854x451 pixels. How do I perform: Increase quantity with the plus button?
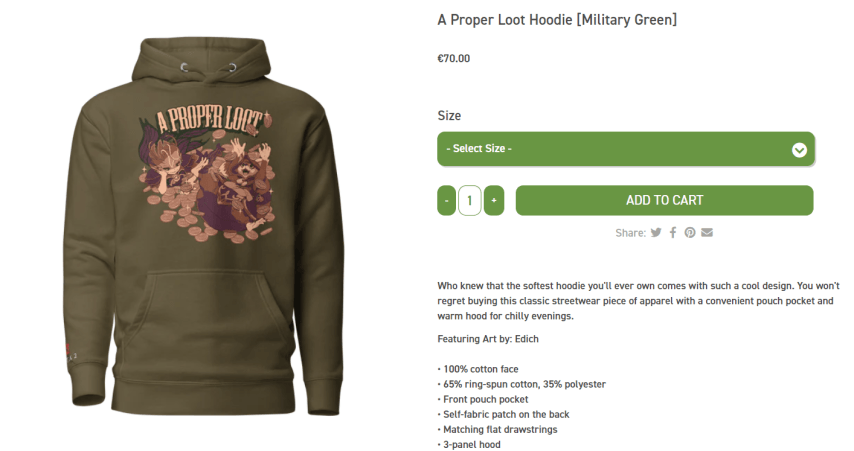tap(494, 200)
